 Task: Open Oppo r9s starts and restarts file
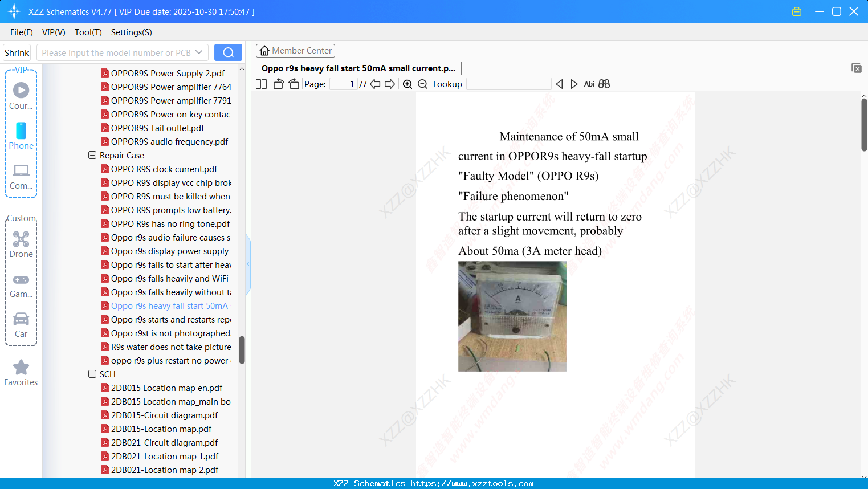(166, 319)
